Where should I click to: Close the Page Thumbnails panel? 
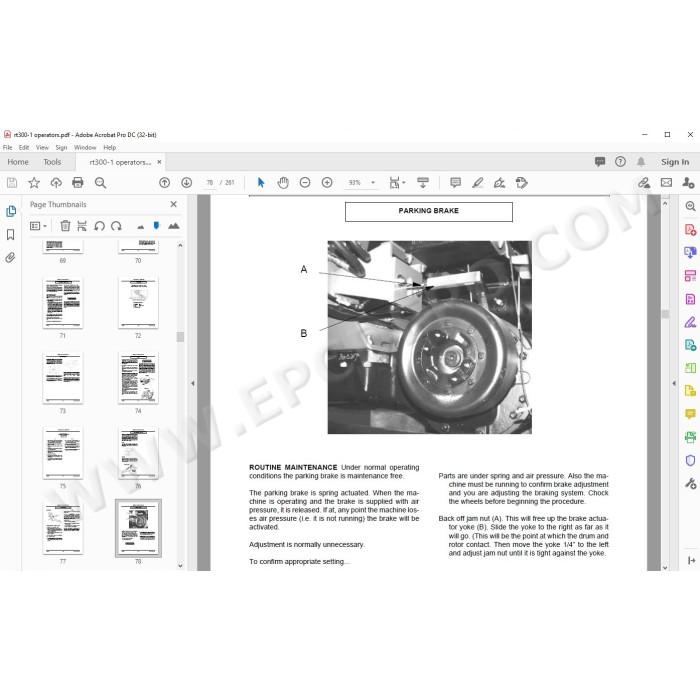(x=174, y=204)
